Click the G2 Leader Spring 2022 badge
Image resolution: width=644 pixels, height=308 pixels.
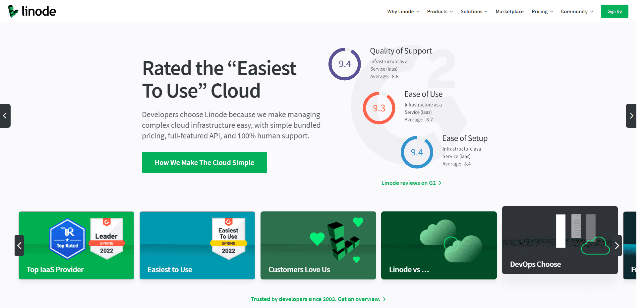[107, 239]
